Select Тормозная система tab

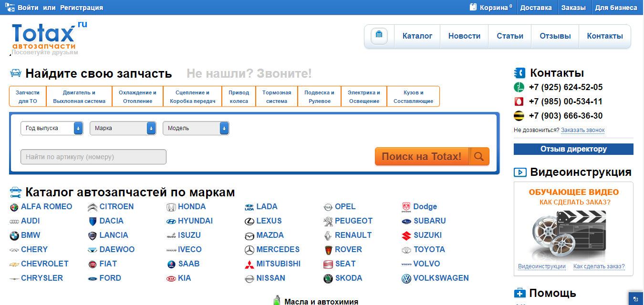[x=277, y=97]
